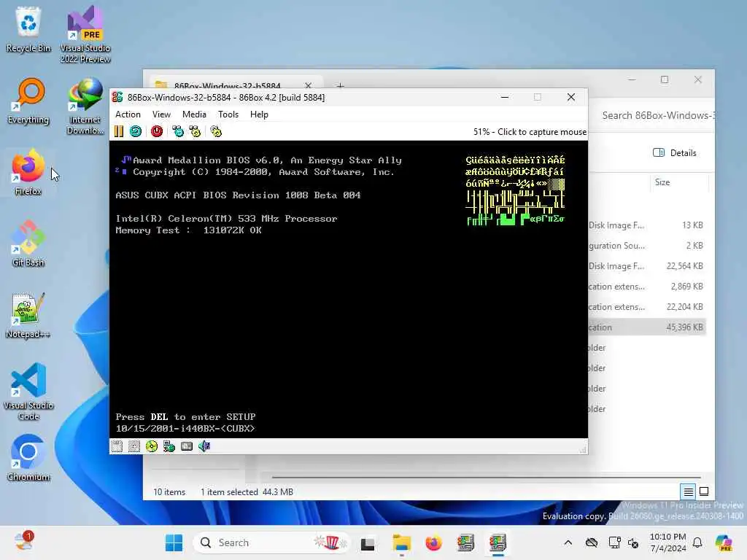The width and height of the screenshot is (747, 560).
Task: Open the notifications bell in taskbar
Action: pos(697,542)
